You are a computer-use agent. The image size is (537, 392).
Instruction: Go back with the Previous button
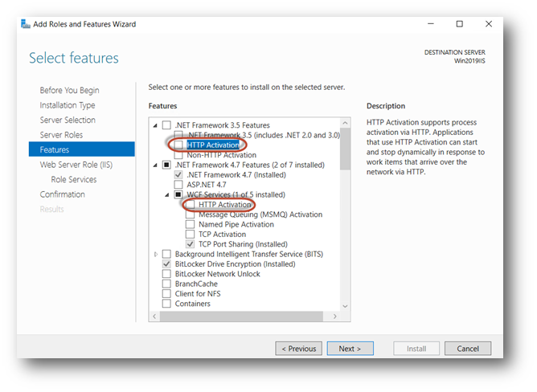click(x=298, y=349)
